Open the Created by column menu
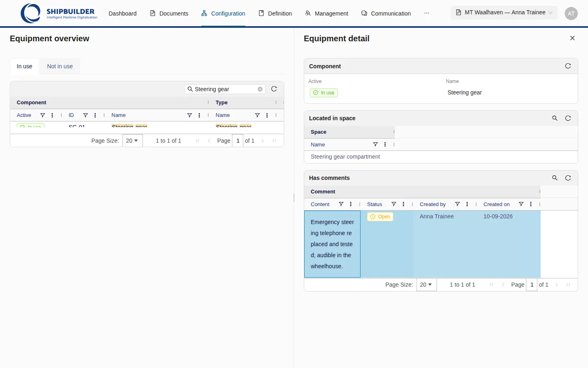 pyautogui.click(x=467, y=204)
